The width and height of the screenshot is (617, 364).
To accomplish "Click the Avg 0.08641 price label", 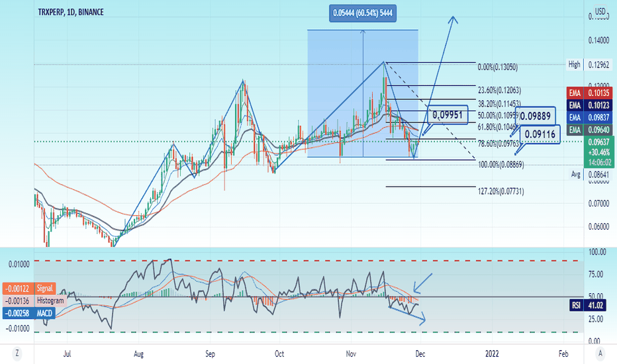I will pos(590,174).
